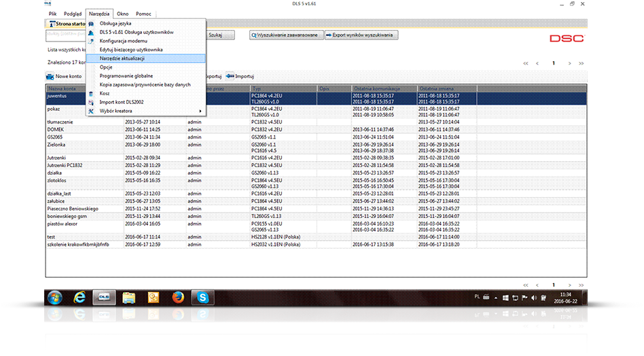The height and width of the screenshot is (356, 644).
Task: Go to the next page below the table
Action: (570, 285)
